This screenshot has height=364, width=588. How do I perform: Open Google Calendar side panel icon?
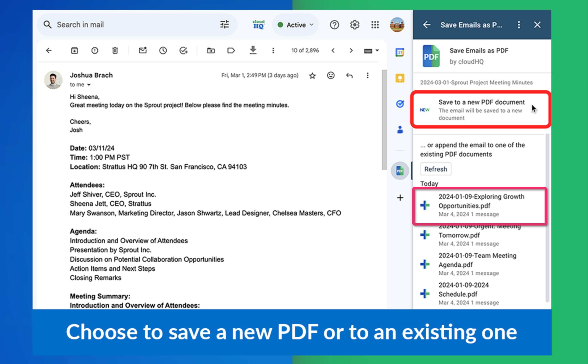pyautogui.click(x=400, y=52)
